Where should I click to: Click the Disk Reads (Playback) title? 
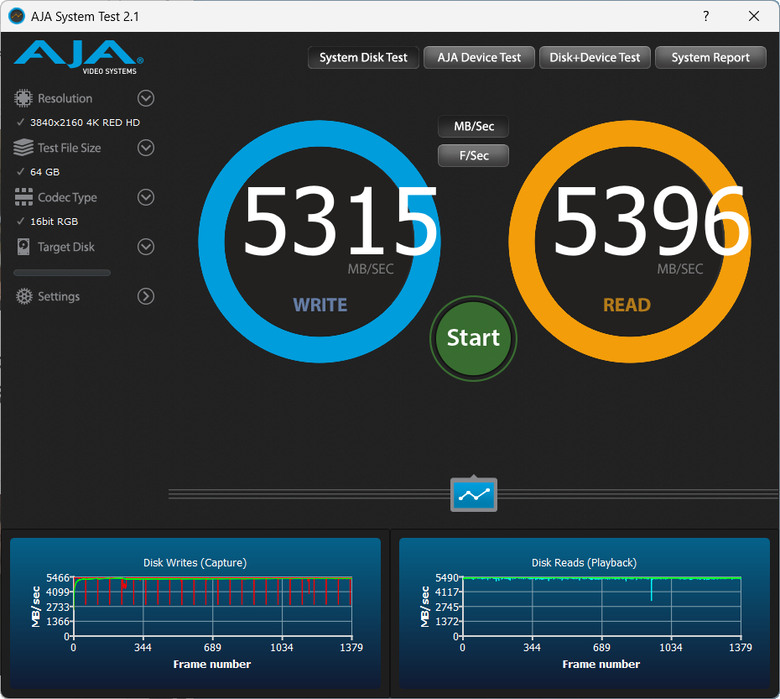(584, 563)
